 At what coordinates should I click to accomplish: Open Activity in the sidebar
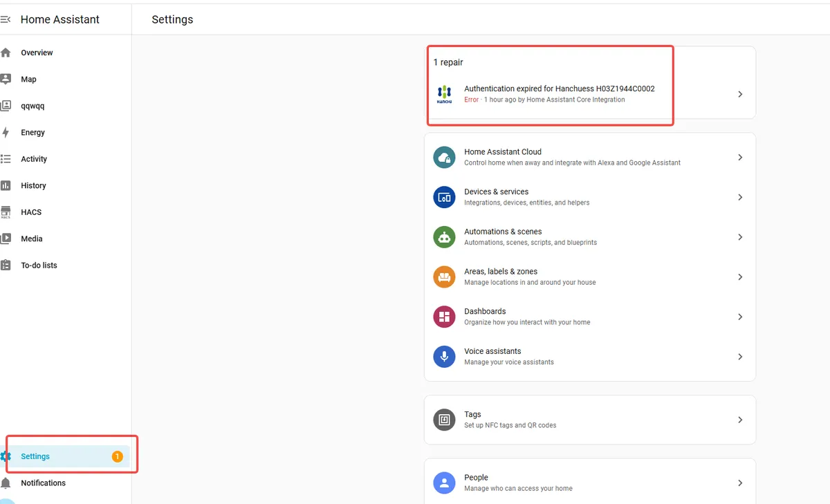66,159
